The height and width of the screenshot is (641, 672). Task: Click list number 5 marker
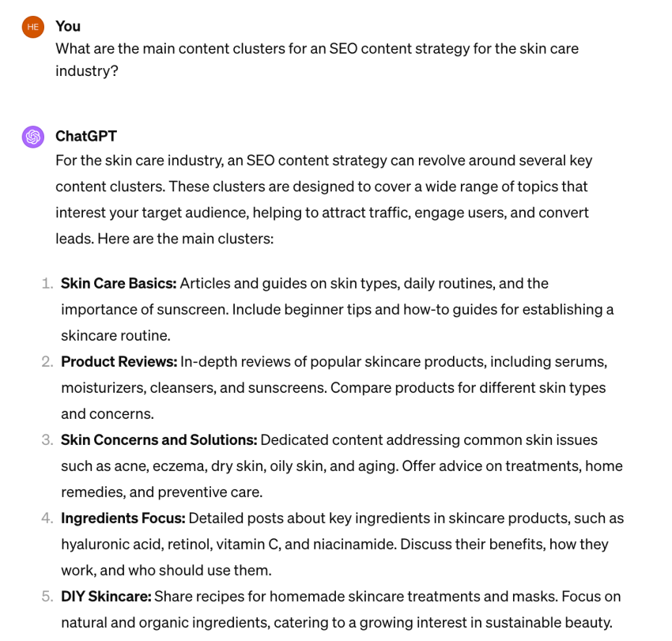click(47, 597)
